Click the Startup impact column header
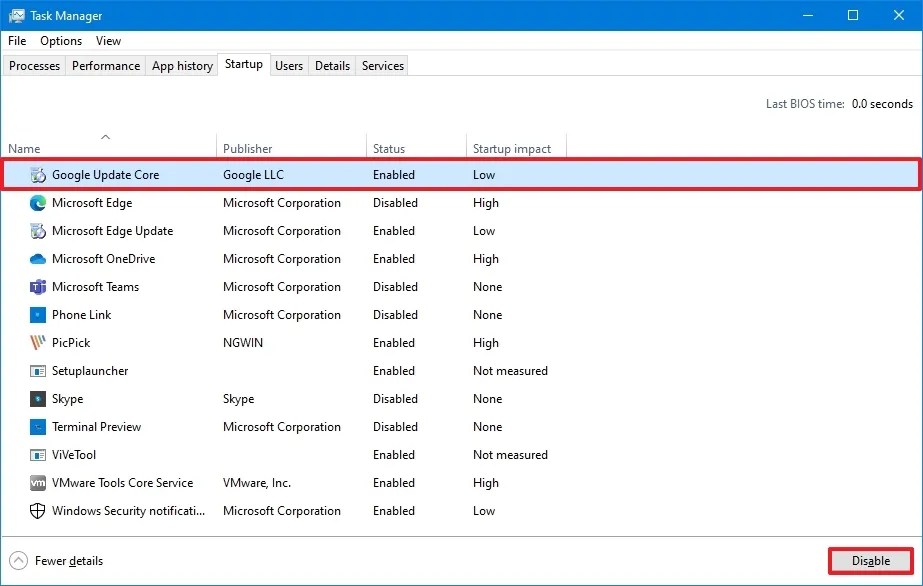Image resolution: width=923 pixels, height=586 pixels. (514, 147)
